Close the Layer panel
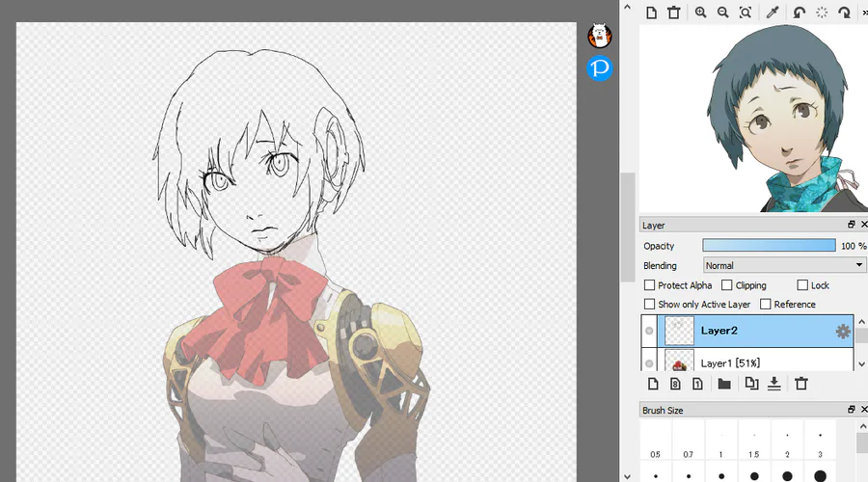868x482 pixels. pyautogui.click(x=864, y=224)
